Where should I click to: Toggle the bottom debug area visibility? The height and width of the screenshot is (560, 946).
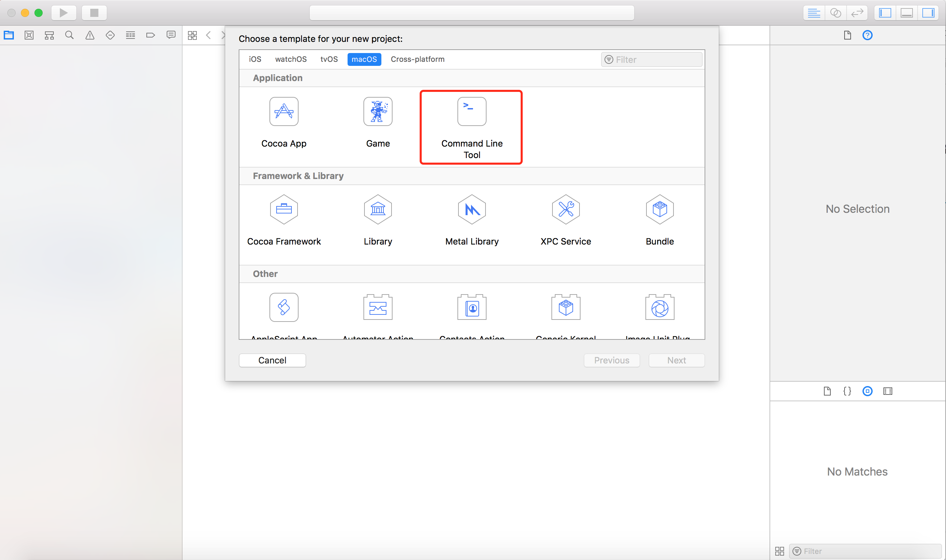(906, 13)
